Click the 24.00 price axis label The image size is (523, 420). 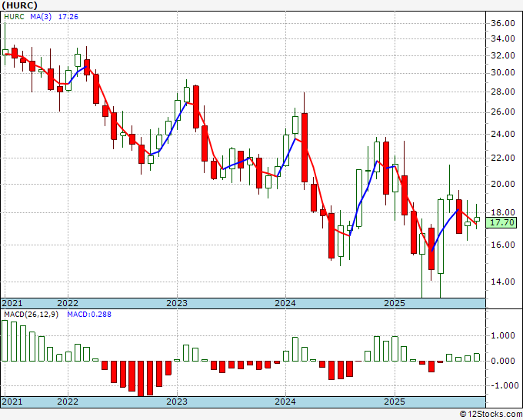[503, 134]
